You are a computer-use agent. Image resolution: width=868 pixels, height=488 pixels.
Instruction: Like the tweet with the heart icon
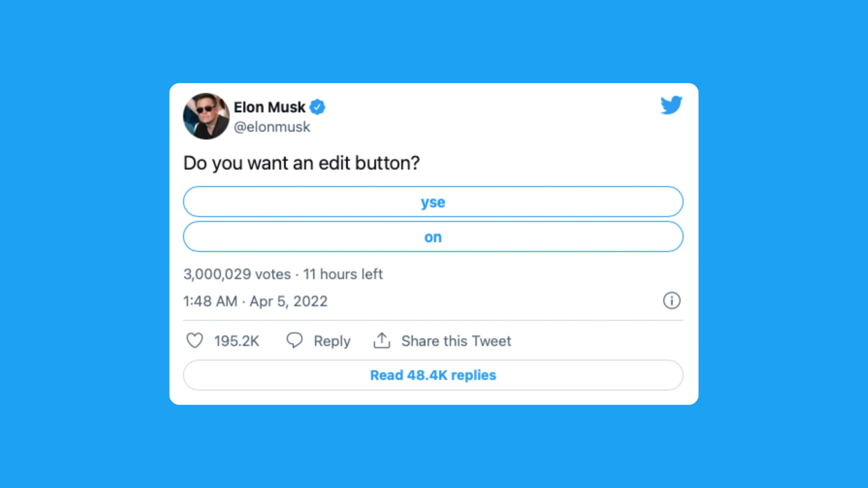click(195, 340)
